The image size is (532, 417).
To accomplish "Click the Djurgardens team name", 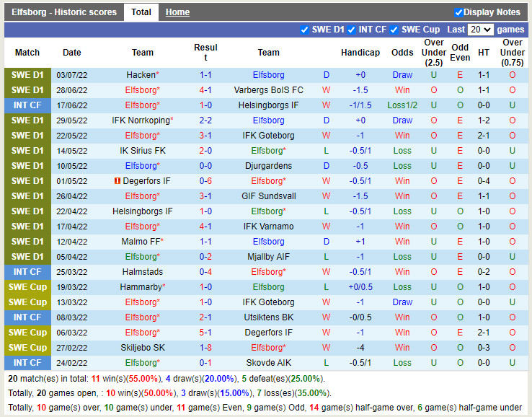I will click(x=268, y=166).
